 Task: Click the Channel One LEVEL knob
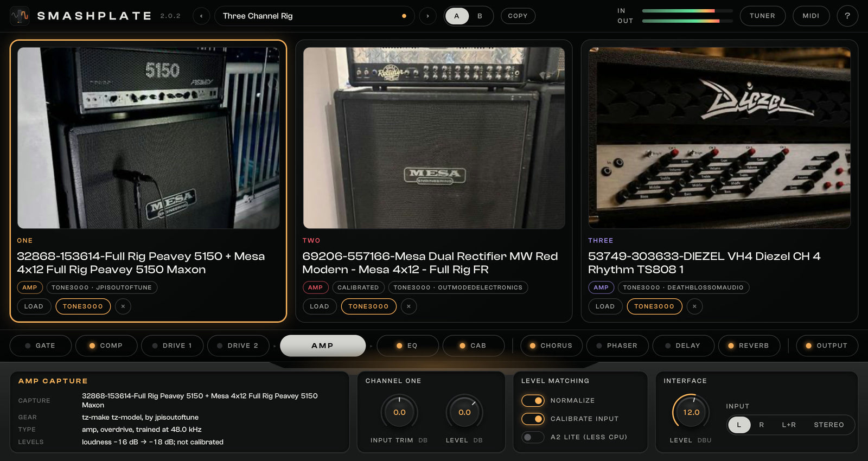(464, 412)
